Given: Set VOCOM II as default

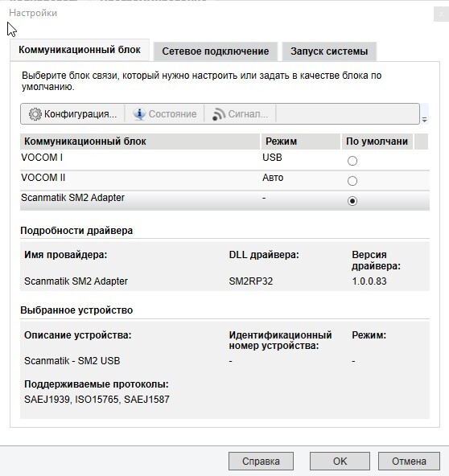Looking at the screenshot, I should pyautogui.click(x=352, y=181).
